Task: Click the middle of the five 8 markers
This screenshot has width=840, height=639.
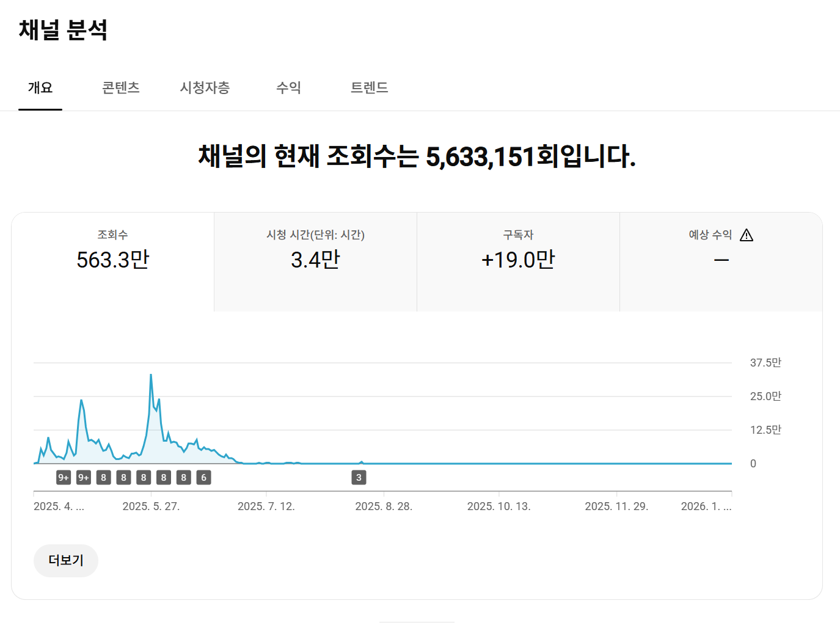Action: click(144, 477)
